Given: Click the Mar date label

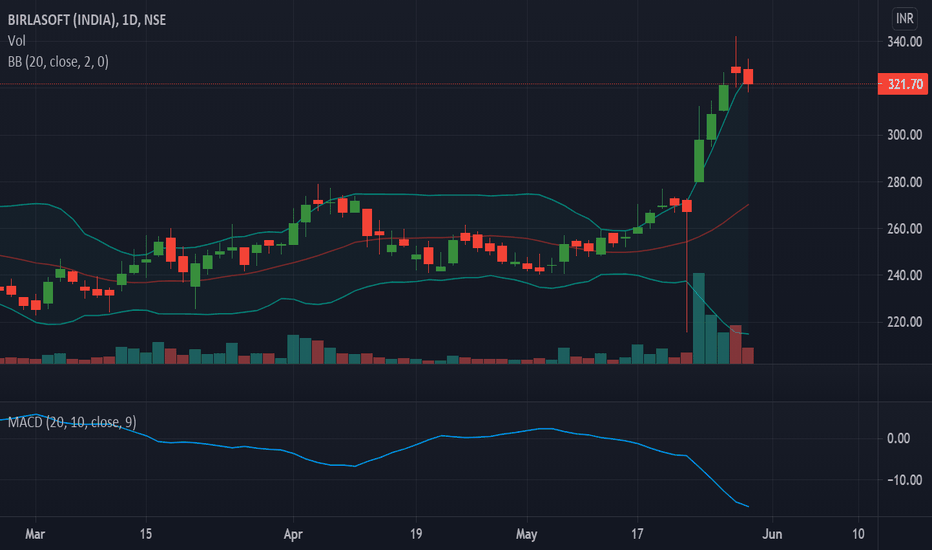Looking at the screenshot, I should tap(35, 534).
